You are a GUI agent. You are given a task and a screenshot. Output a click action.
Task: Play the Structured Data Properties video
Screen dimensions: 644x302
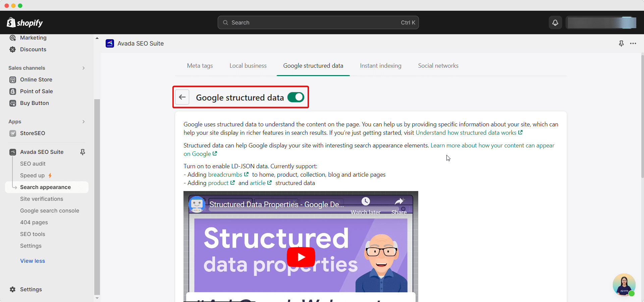(301, 257)
